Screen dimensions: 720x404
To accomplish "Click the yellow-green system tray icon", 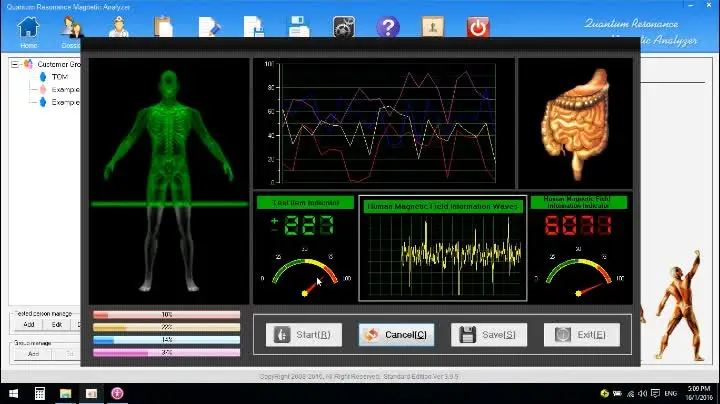I will pos(604,393).
